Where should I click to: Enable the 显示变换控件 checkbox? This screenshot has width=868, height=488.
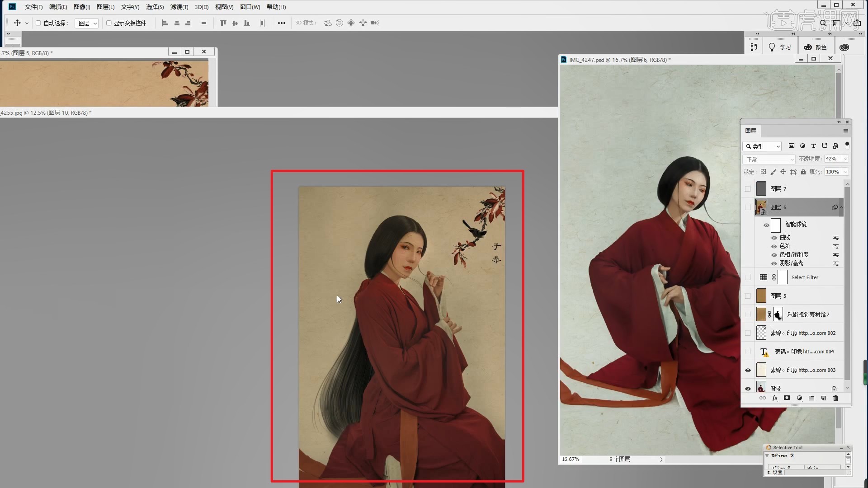coord(108,23)
